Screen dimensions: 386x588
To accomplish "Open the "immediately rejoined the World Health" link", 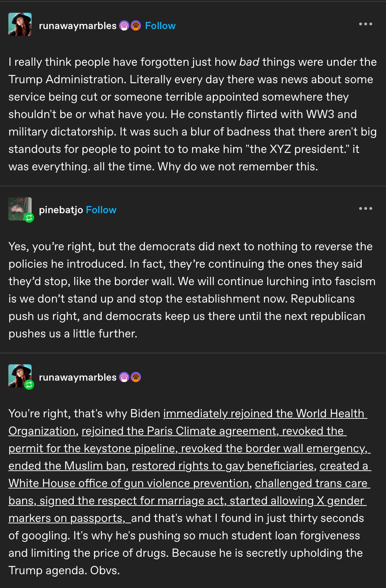I will (x=265, y=413).
